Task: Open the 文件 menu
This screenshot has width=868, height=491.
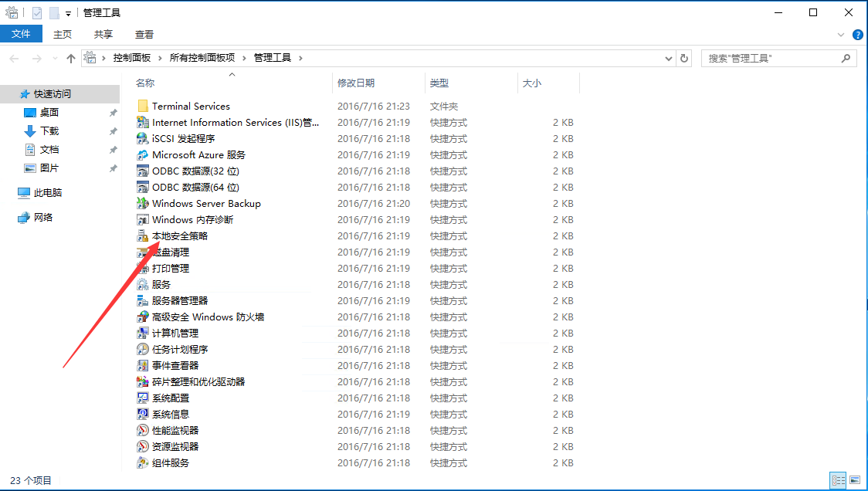Action: pyautogui.click(x=21, y=34)
